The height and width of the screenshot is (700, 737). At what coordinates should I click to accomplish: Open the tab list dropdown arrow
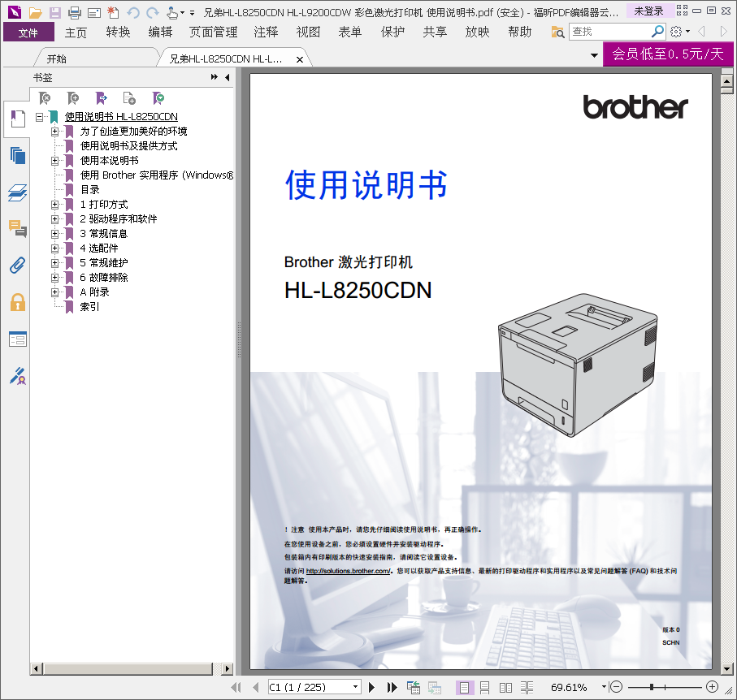(594, 55)
